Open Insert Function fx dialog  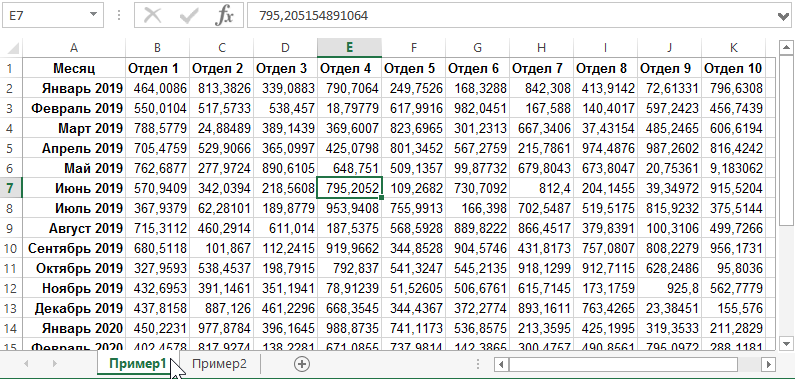point(224,16)
